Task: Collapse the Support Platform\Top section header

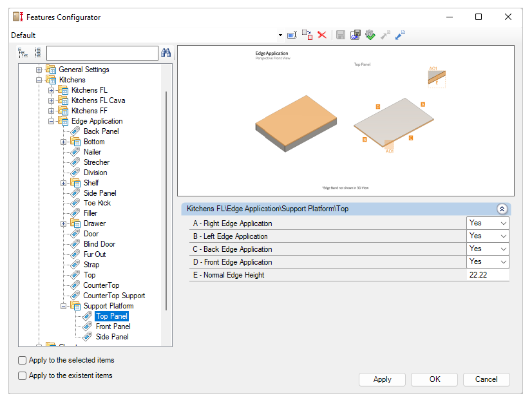Action: coord(502,209)
